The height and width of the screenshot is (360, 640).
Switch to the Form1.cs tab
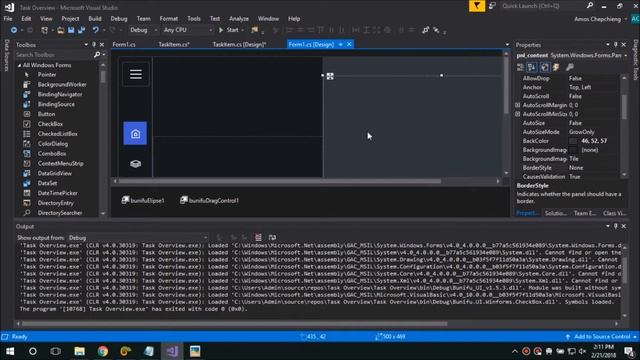click(x=124, y=44)
